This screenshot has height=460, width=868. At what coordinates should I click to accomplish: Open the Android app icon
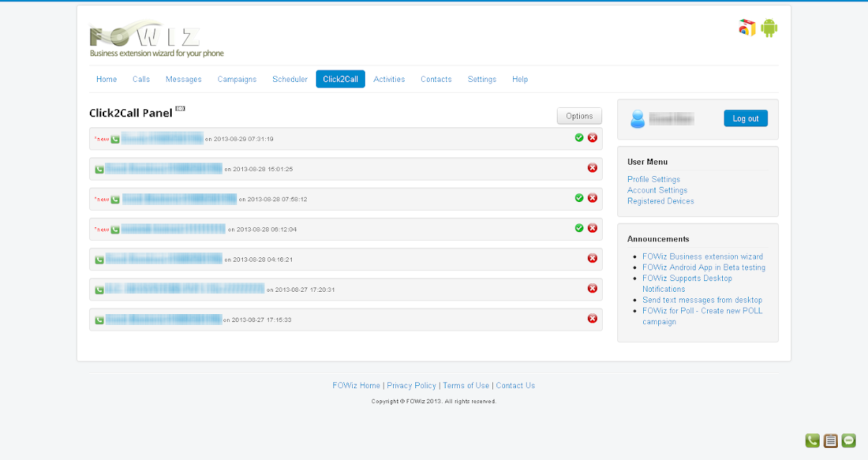coord(770,28)
